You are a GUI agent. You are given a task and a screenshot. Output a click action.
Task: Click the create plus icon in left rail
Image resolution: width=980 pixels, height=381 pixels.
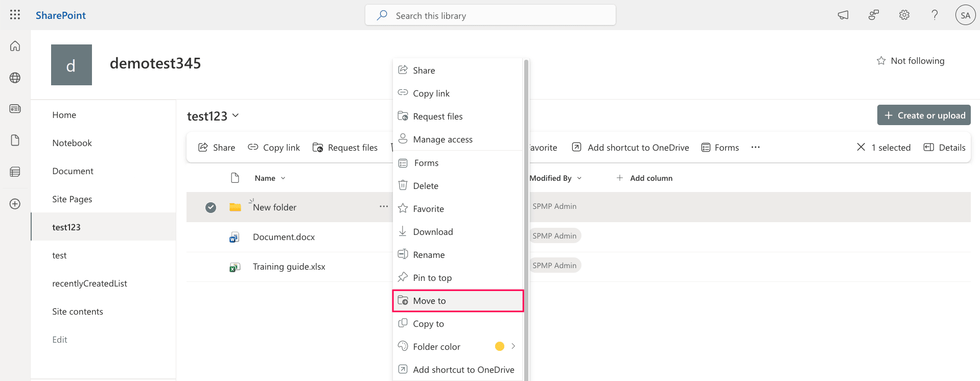[x=15, y=204]
